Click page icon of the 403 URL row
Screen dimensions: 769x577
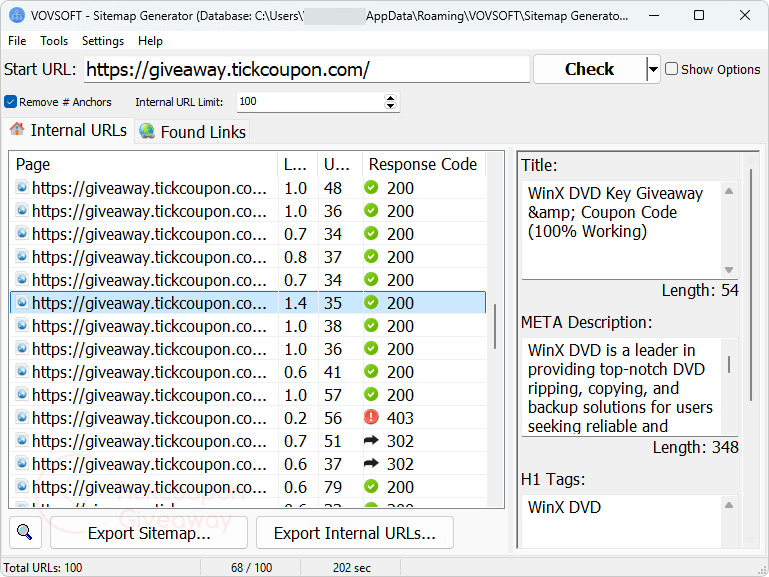[22, 418]
